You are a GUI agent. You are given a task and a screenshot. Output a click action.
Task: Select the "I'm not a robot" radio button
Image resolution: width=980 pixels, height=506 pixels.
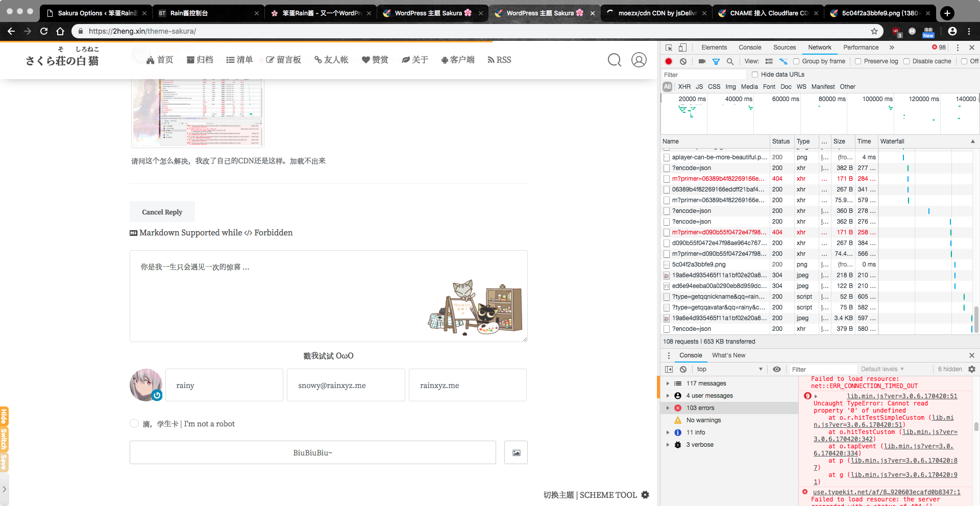pos(134,423)
